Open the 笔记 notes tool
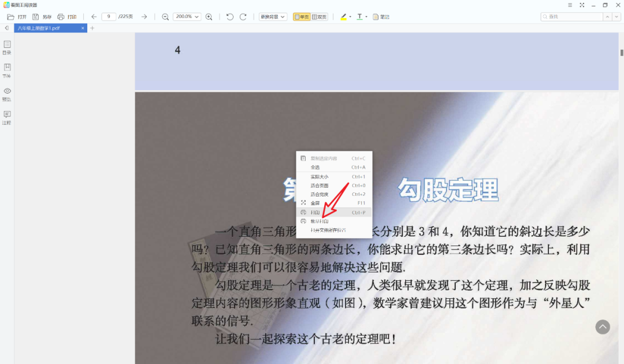 point(381,17)
